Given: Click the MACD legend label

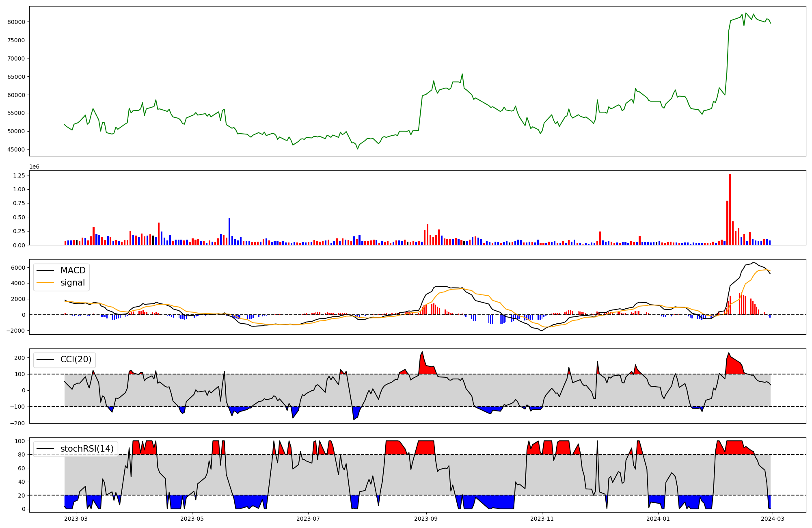Looking at the screenshot, I should pyautogui.click(x=73, y=270).
